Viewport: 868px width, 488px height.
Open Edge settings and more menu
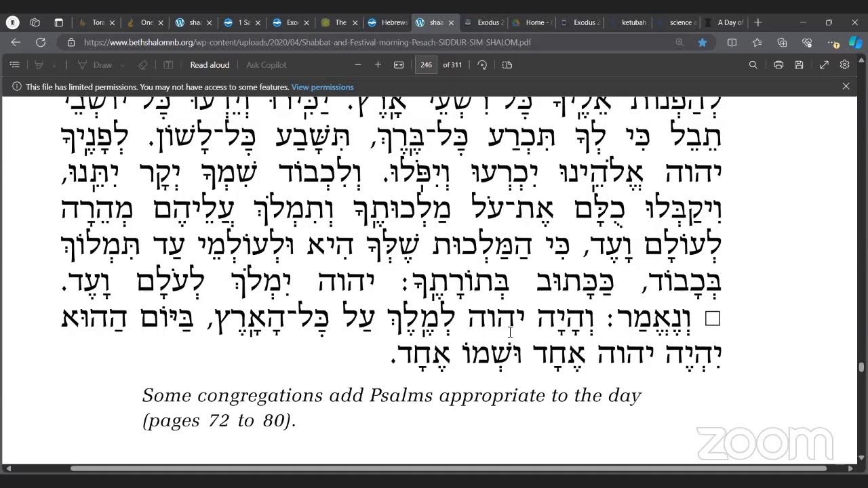pyautogui.click(x=832, y=42)
